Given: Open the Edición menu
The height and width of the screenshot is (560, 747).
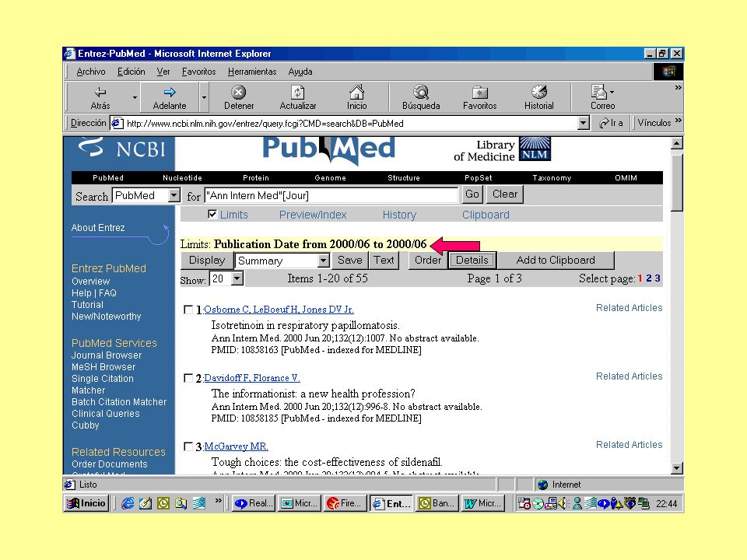Looking at the screenshot, I should tap(131, 72).
